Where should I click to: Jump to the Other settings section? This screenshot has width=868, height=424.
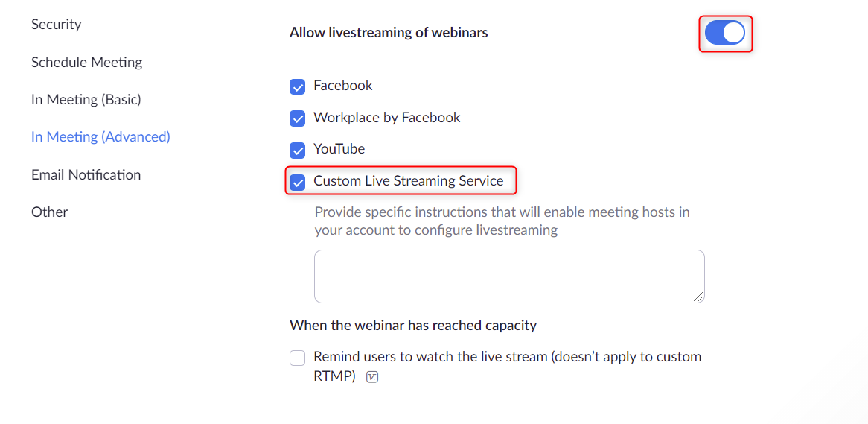[x=49, y=212]
